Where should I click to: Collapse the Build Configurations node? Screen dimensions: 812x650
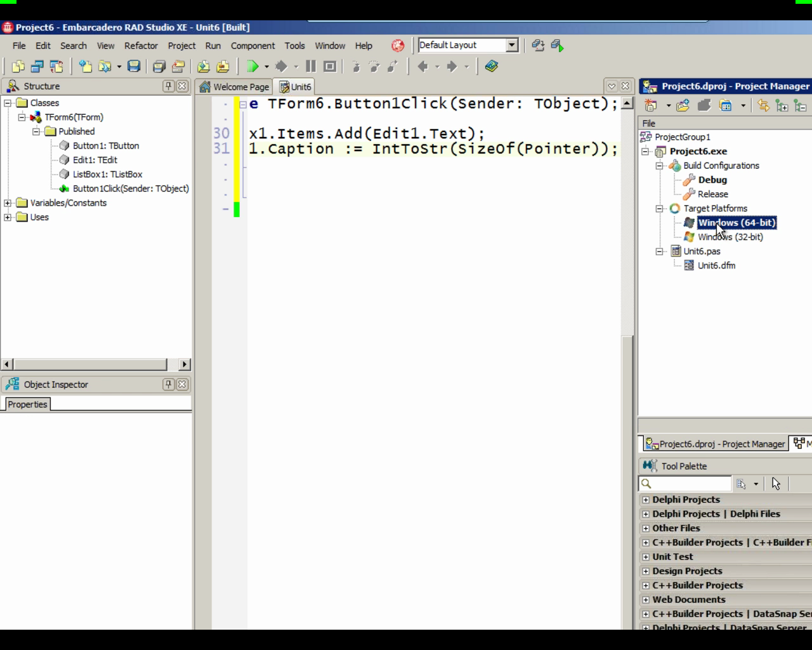[x=660, y=166]
